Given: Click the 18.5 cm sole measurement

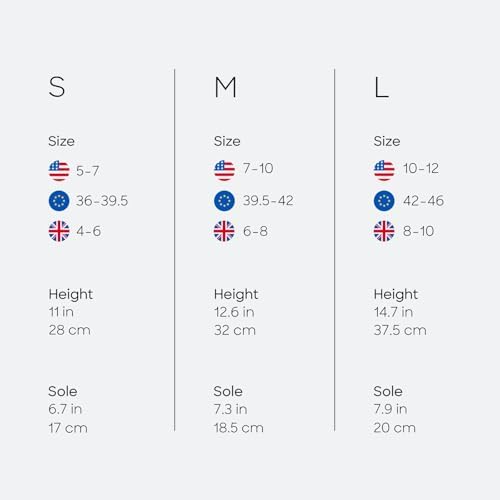Looking at the screenshot, I should click(x=239, y=428).
